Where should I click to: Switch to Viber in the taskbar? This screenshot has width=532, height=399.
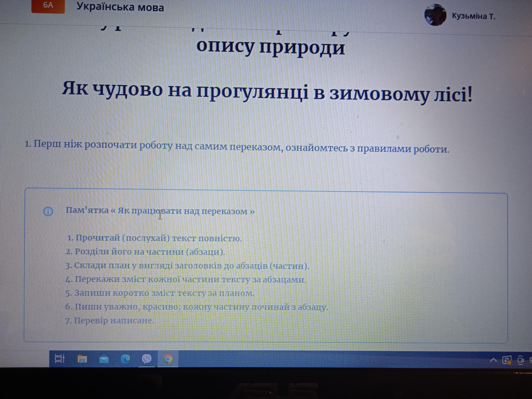click(147, 359)
